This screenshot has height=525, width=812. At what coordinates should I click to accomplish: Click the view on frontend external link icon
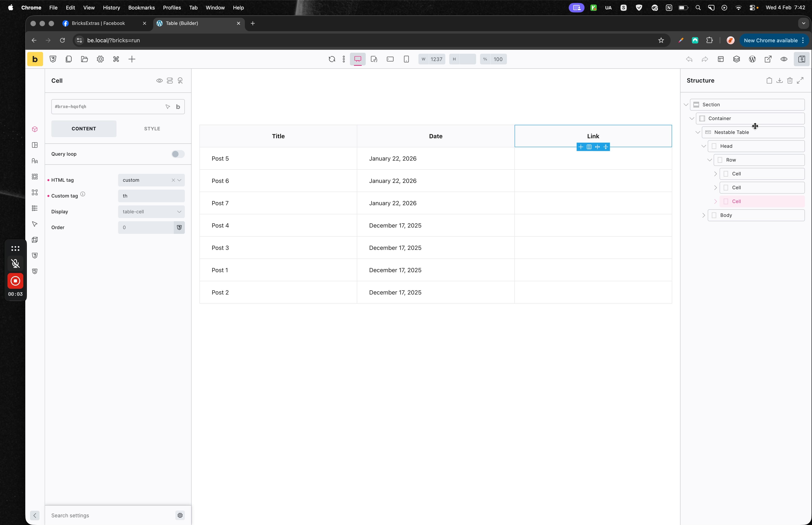[x=768, y=59]
